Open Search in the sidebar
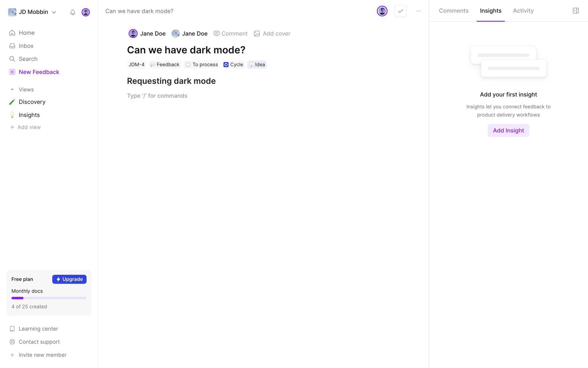This screenshot has height=368, width=588. point(28,59)
